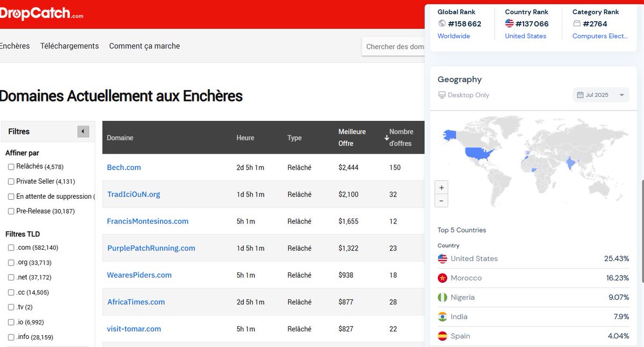
Task: Click the 25.43% value for United States
Action: (617, 259)
